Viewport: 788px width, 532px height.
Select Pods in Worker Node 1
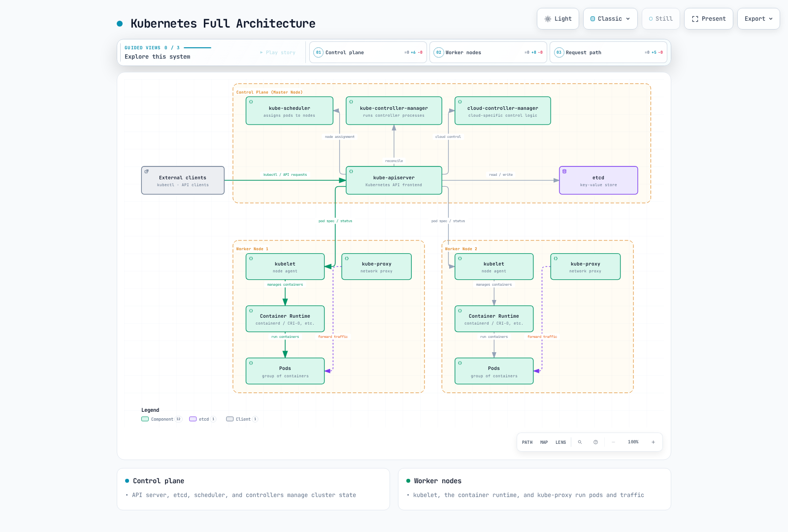pyautogui.click(x=285, y=371)
